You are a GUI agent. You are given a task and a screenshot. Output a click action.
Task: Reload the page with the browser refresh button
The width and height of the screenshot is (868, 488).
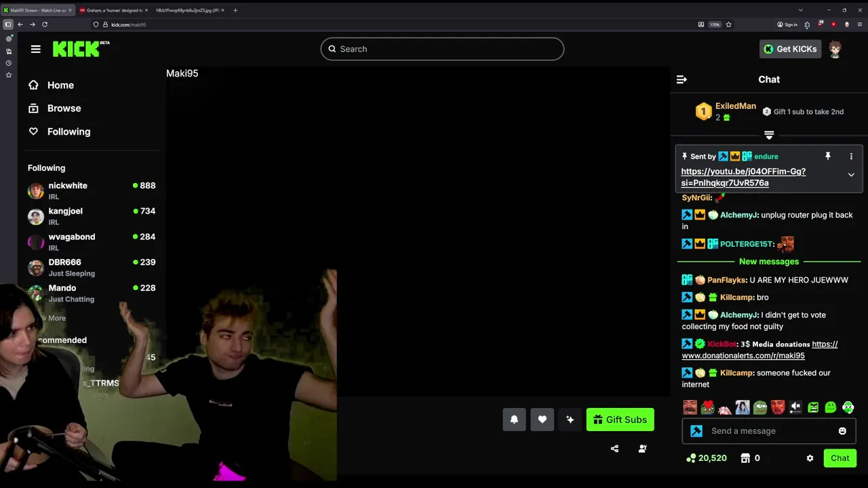coord(45,24)
